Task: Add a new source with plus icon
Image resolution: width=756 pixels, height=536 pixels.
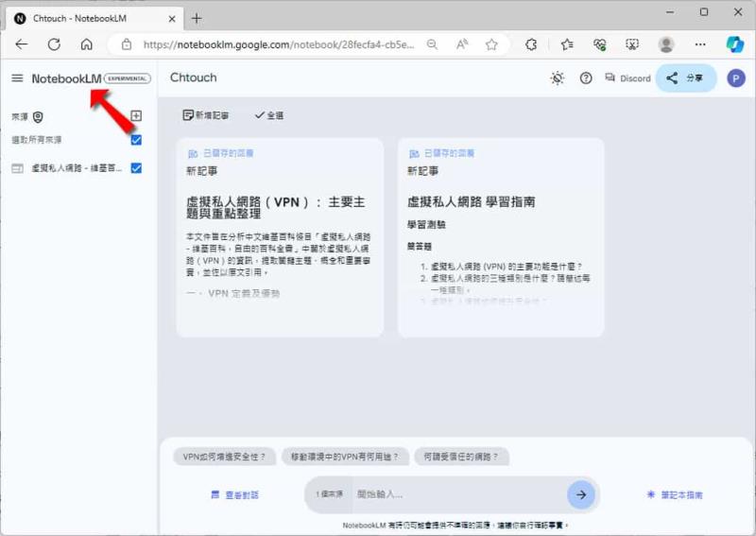Action: (136, 115)
